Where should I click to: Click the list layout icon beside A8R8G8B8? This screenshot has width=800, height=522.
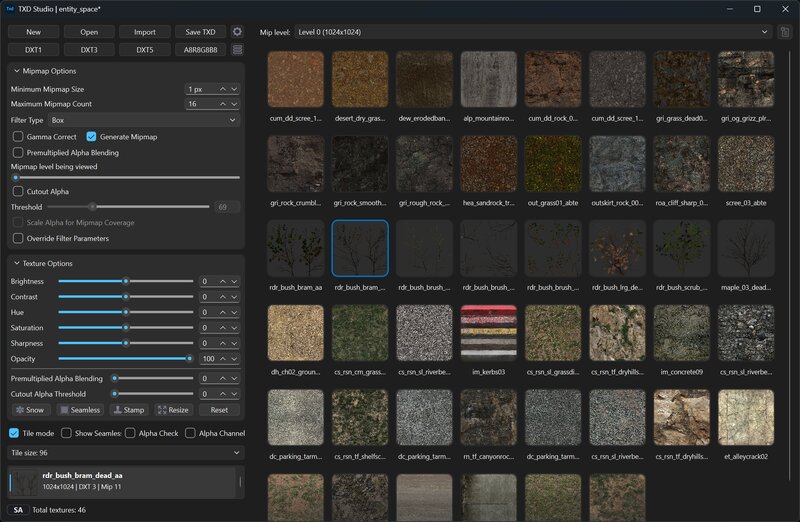point(237,49)
